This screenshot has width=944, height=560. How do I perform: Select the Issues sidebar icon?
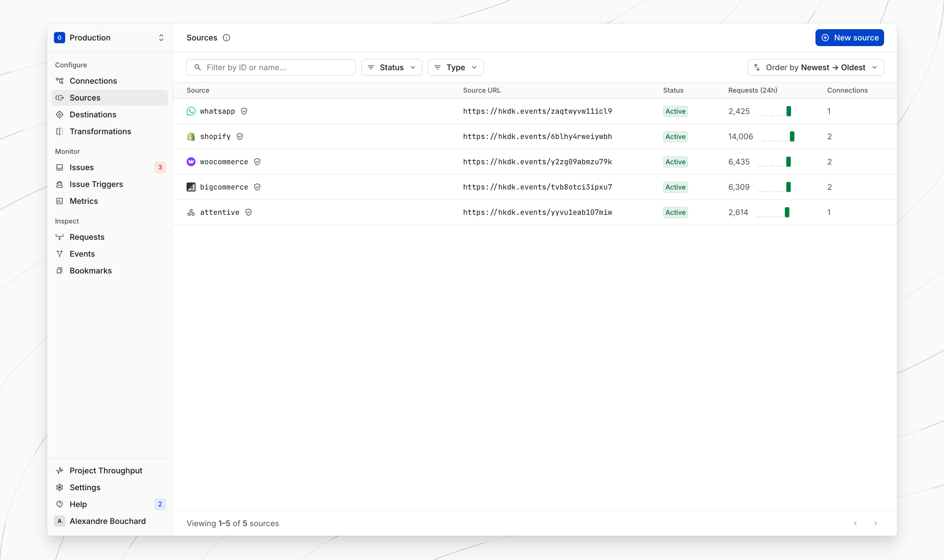[60, 167]
